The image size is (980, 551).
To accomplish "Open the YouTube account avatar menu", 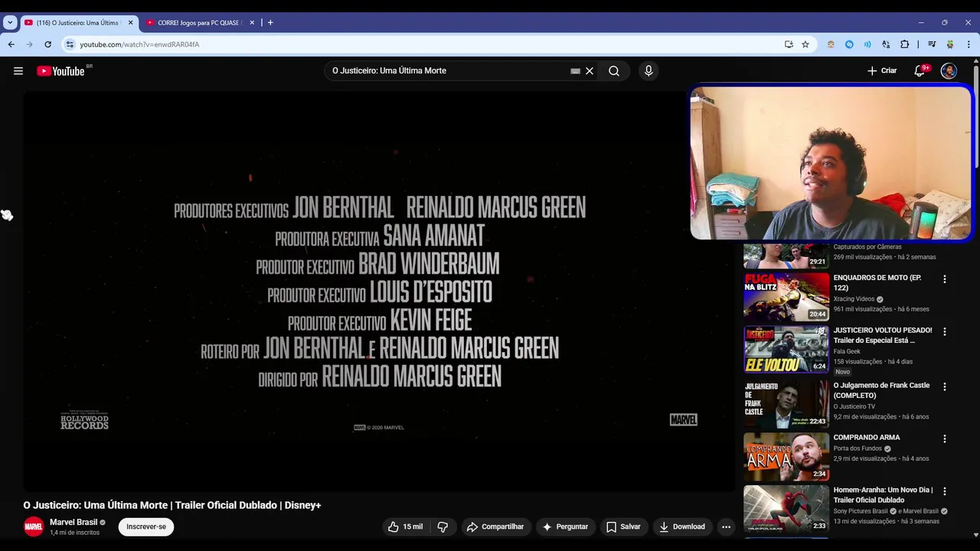I will pos(949,71).
